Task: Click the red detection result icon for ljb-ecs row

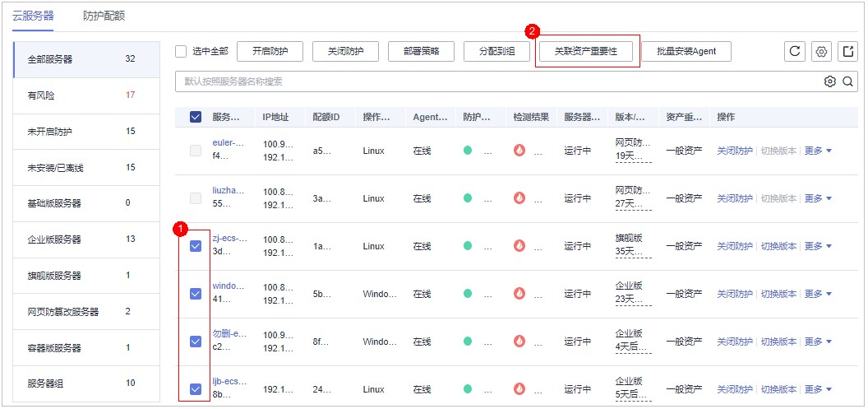Action: pyautogui.click(x=519, y=389)
